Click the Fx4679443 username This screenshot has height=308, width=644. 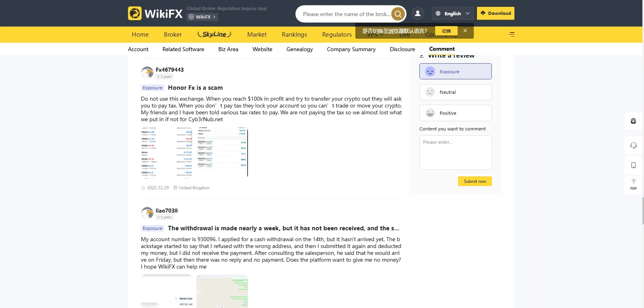169,70
